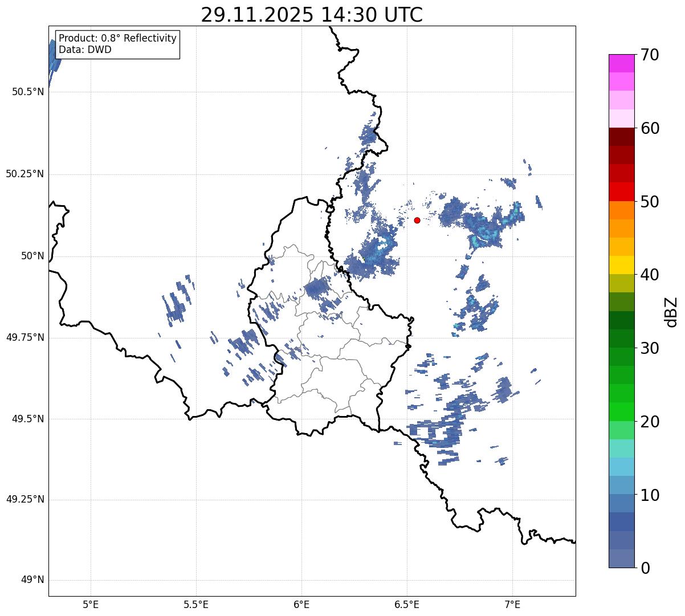685x616 pixels.
Task: Click the 5°E longitude tick label
Action: click(91, 604)
